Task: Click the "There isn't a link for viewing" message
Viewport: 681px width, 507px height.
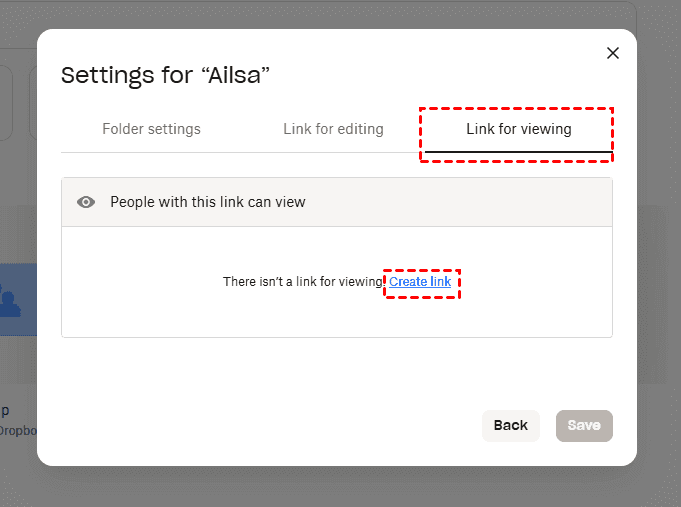Action: pos(302,283)
